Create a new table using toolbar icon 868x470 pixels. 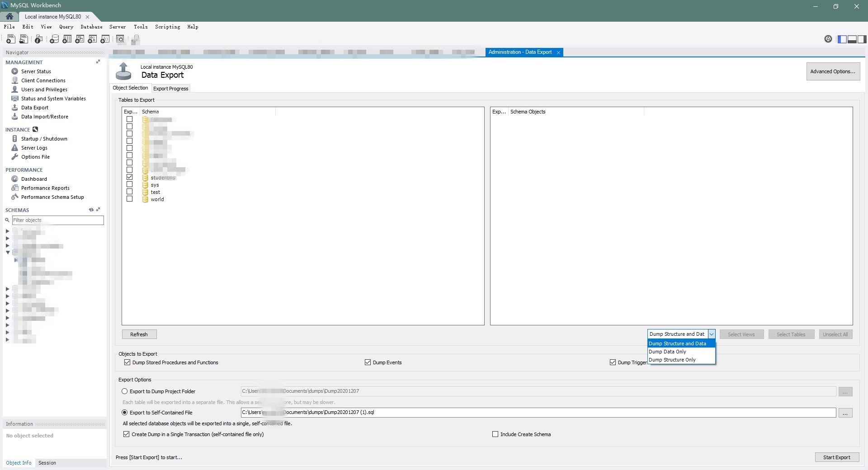67,39
